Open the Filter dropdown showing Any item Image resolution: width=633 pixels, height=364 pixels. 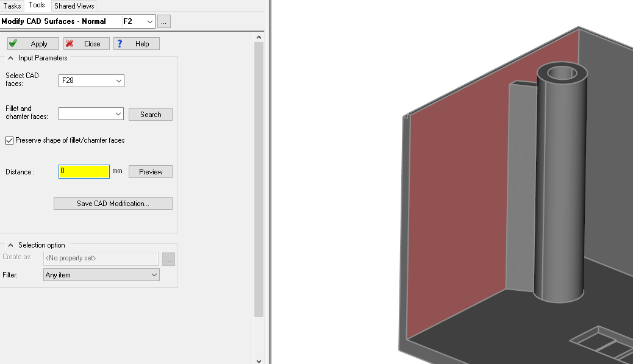tap(154, 275)
